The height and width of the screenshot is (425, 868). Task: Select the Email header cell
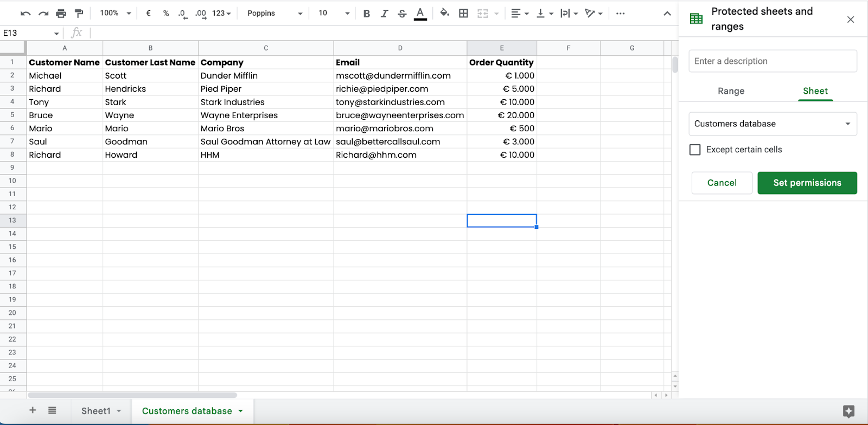400,62
